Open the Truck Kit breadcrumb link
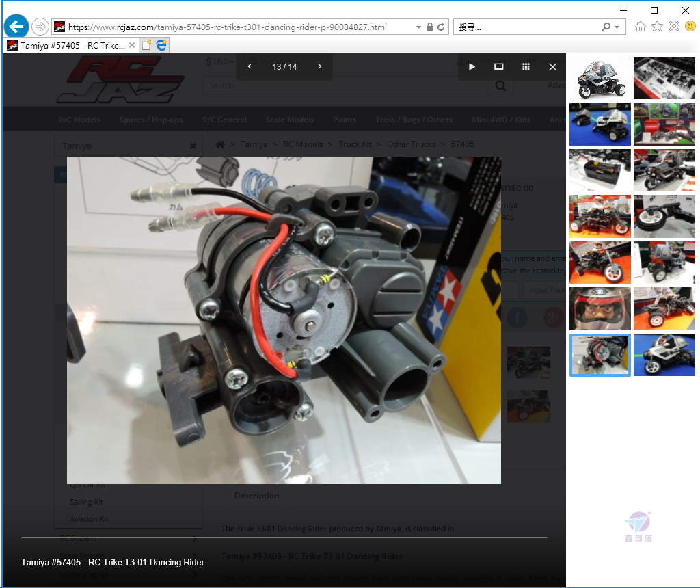 [x=355, y=144]
